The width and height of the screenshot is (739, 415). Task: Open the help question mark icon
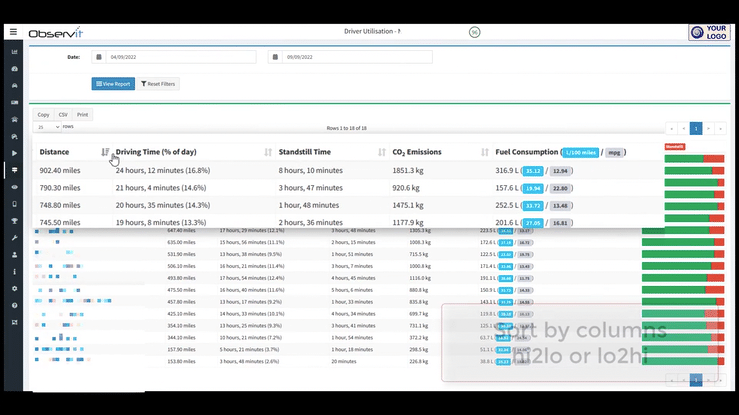tap(14, 305)
